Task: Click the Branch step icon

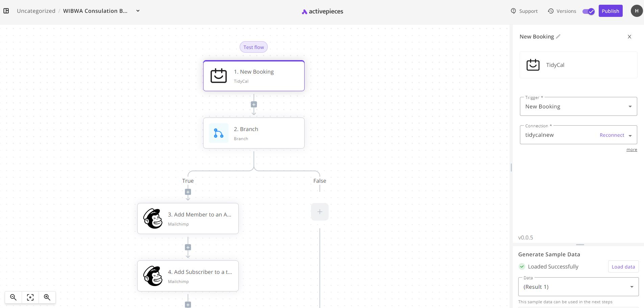Action: click(219, 133)
